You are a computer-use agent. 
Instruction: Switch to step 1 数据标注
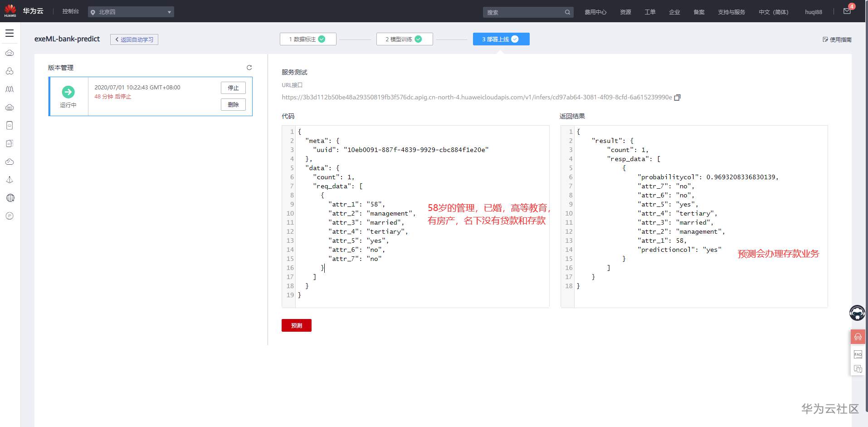pos(308,39)
